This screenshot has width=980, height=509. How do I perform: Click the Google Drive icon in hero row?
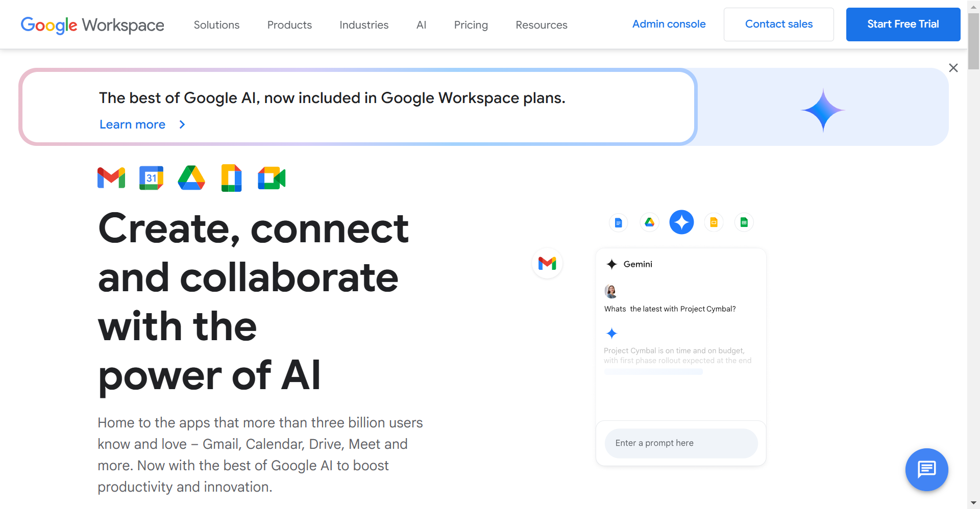pos(191,178)
